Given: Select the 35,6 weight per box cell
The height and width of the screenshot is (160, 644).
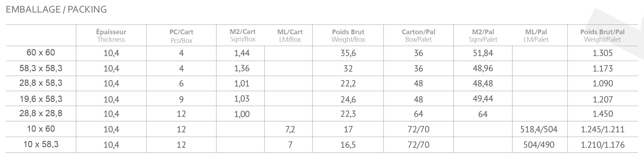Looking at the screenshot, I should [348, 53].
